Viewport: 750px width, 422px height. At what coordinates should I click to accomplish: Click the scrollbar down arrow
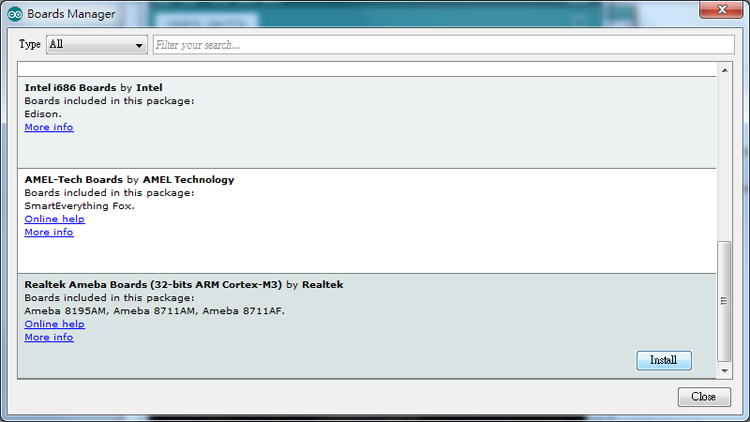(x=725, y=371)
